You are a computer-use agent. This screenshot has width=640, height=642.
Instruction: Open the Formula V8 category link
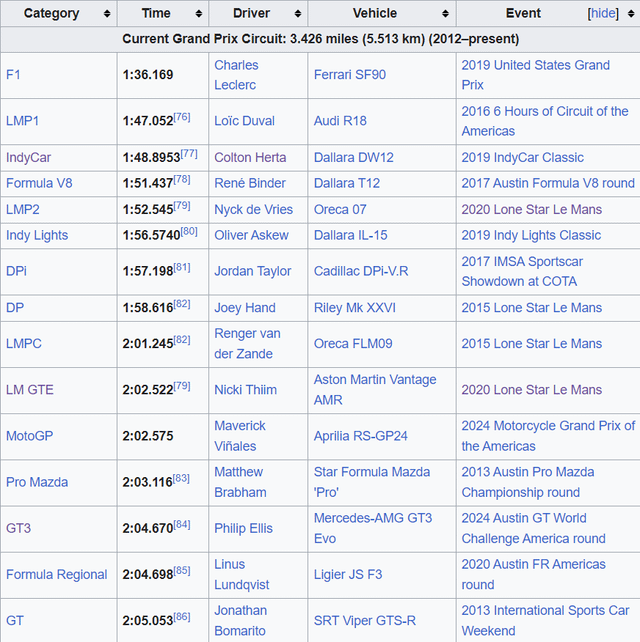39,183
